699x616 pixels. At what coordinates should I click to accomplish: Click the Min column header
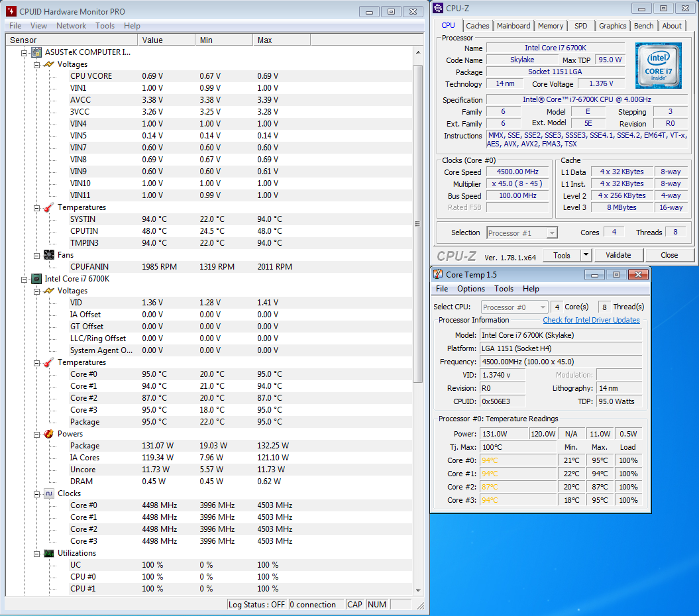tap(224, 40)
